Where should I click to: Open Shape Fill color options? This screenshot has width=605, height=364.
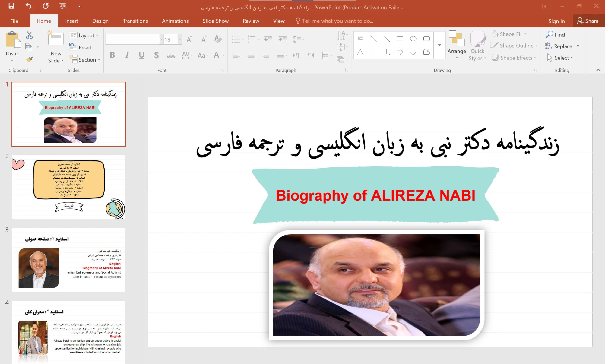tap(509, 34)
